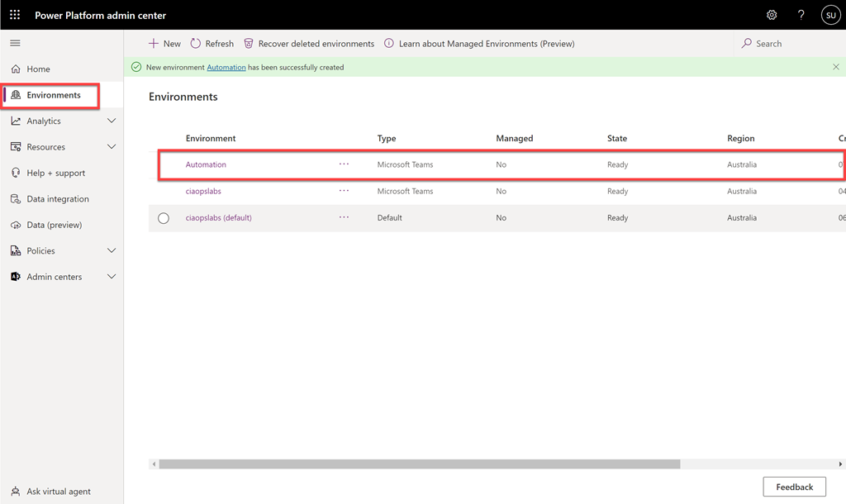Open the app launcher waffle icon
The height and width of the screenshot is (504, 846).
point(15,15)
